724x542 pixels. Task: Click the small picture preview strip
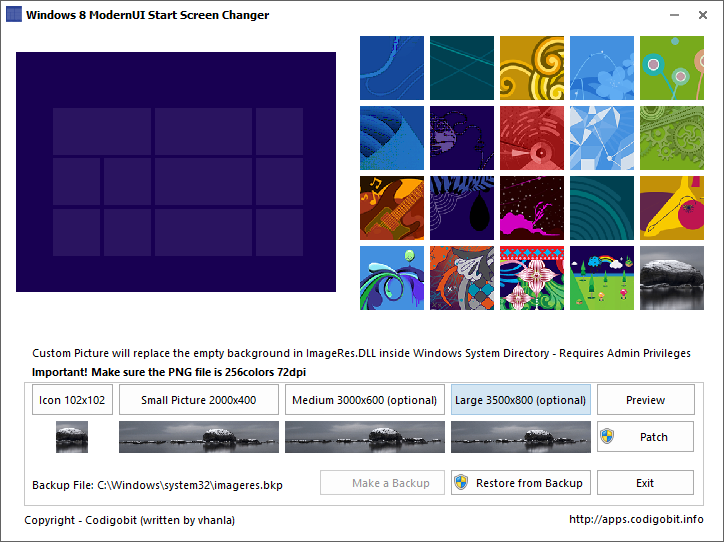tap(199, 437)
